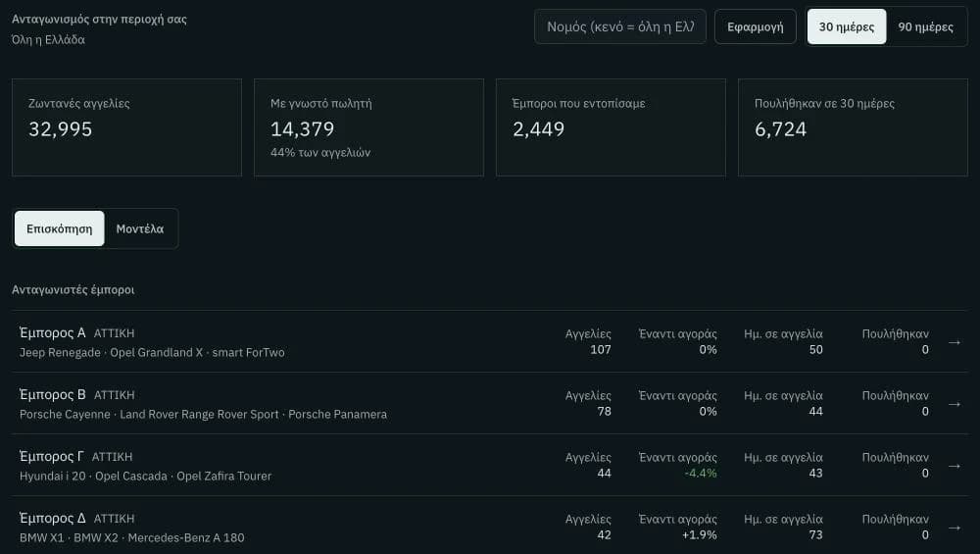Click the Αγγελίες 42 value for Έμπορος Δ
This screenshot has height=554, width=980.
[605, 535]
